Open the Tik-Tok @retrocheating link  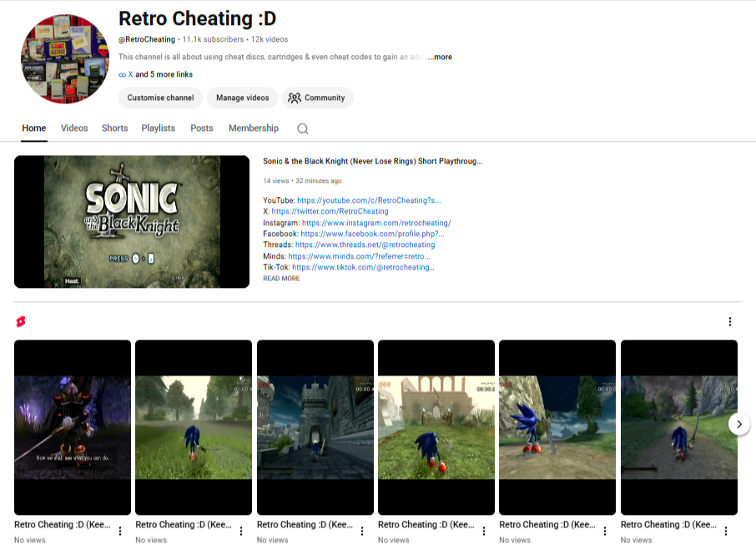tap(363, 268)
